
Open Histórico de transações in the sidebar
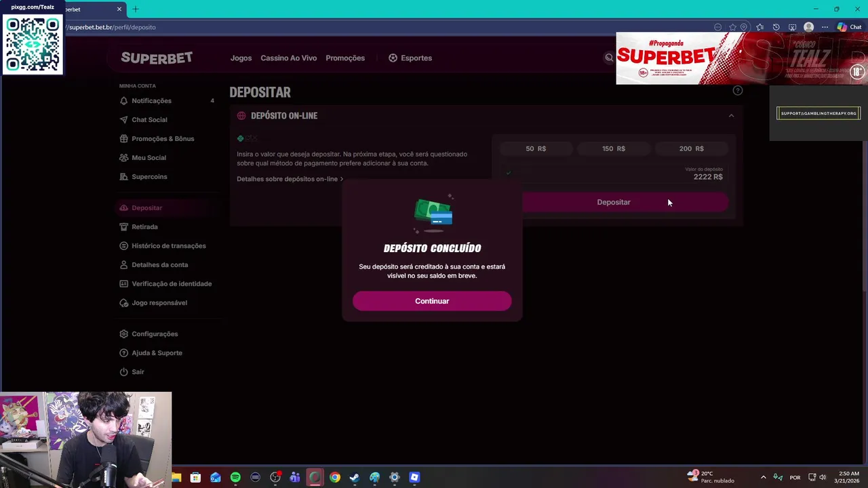pos(167,245)
